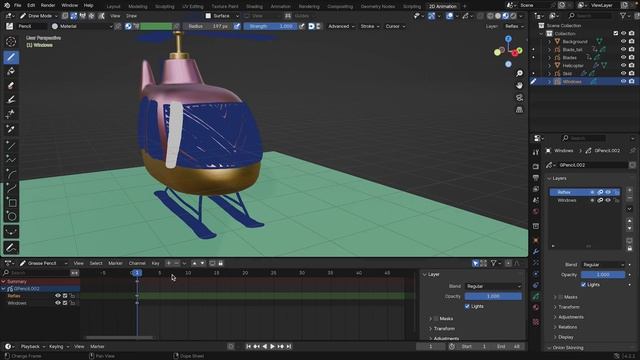Open the Surface placement dropdown
Image resolution: width=640 pixels, height=360 pixels.
click(x=222, y=16)
